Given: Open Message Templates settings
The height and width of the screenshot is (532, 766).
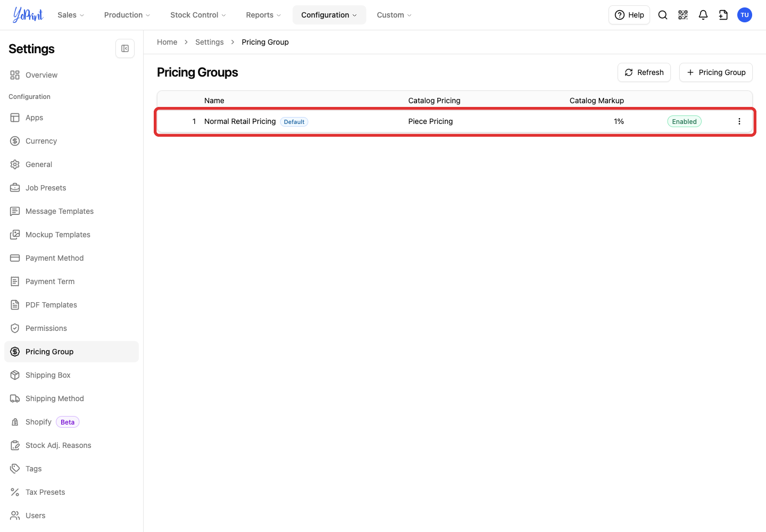Looking at the screenshot, I should tap(71, 211).
